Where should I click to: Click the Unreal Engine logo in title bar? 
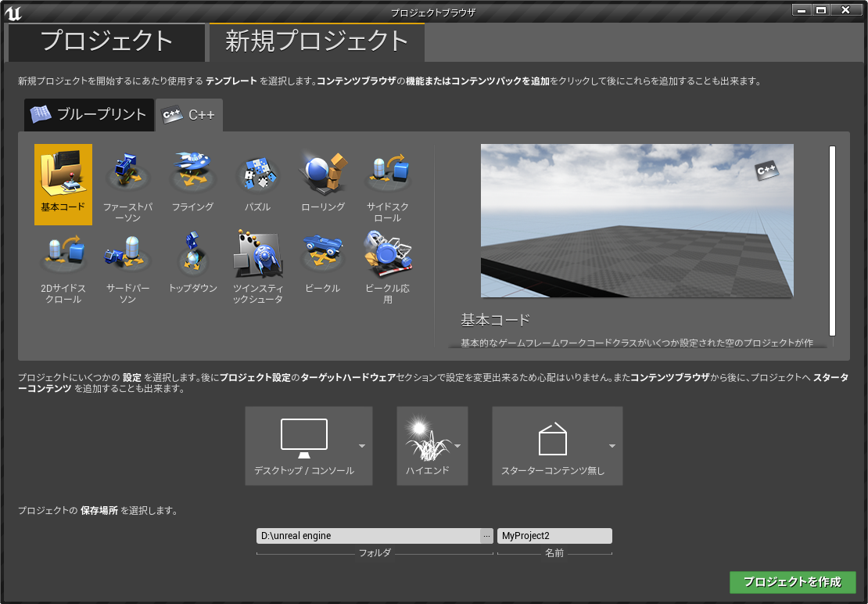pos(13,13)
